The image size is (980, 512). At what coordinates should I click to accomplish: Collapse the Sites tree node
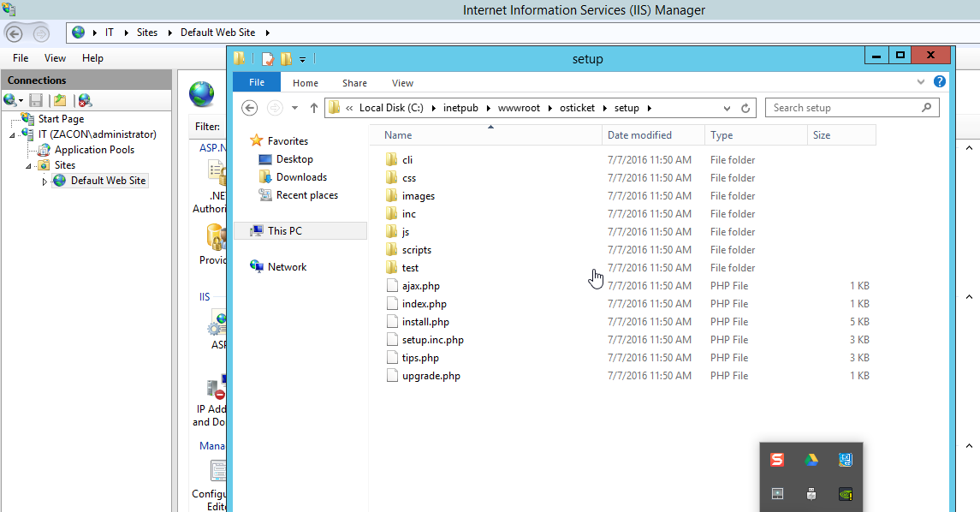pos(28,166)
